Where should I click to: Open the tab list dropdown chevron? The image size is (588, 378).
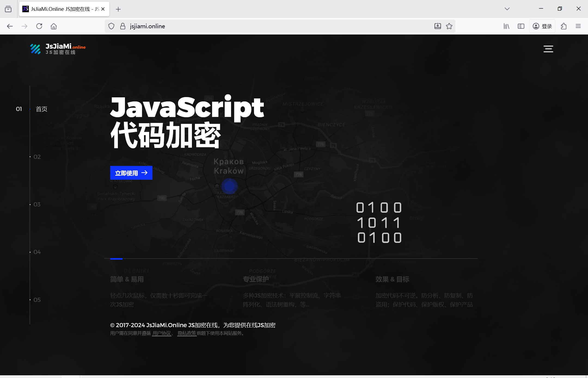point(507,9)
